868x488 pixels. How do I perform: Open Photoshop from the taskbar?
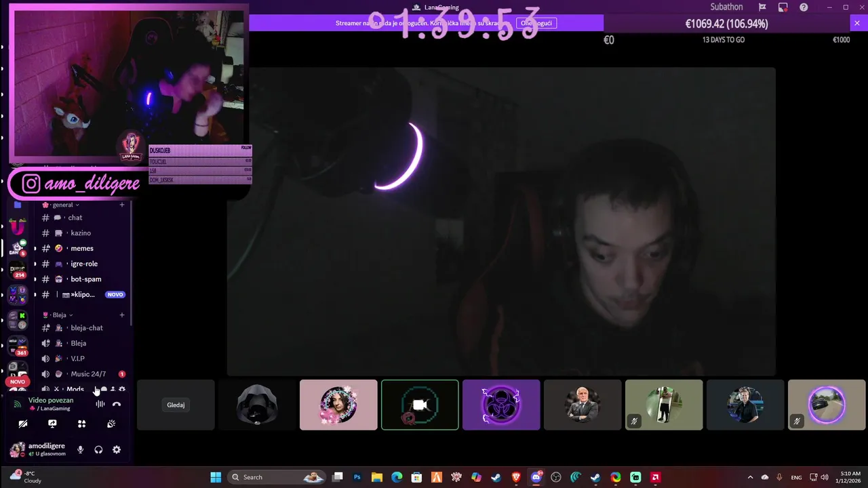click(x=357, y=477)
